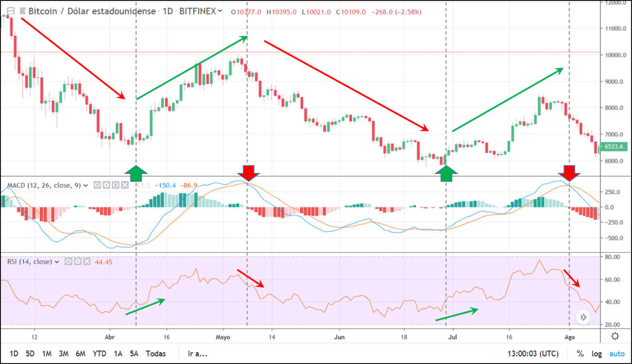Click the Ago label on time axis

coord(569,336)
